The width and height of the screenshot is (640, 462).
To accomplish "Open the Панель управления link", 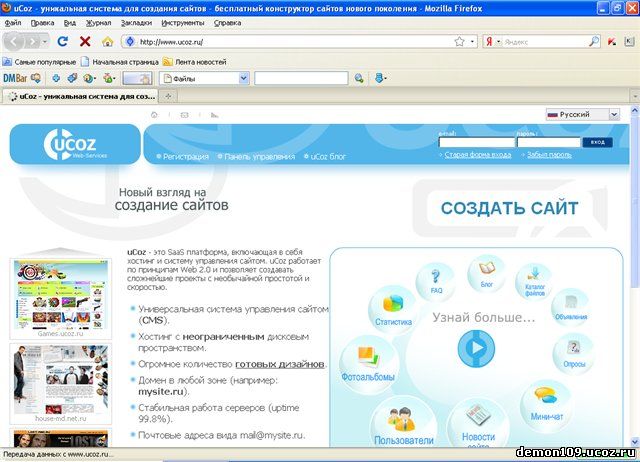I will tap(260, 156).
